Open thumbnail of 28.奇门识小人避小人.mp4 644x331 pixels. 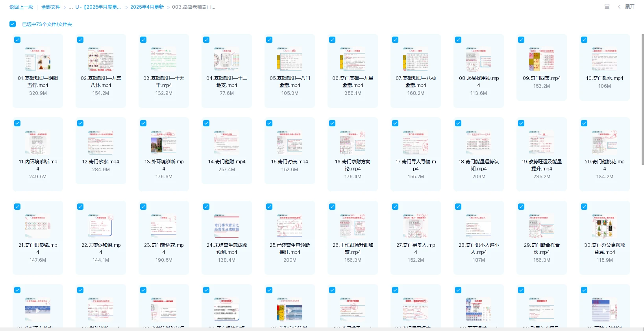click(x=479, y=226)
